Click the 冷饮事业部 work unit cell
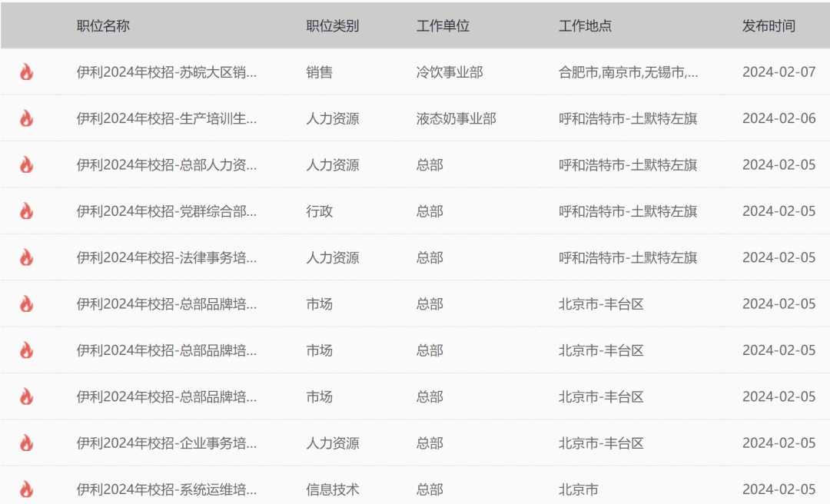830x504 pixels. (x=450, y=72)
